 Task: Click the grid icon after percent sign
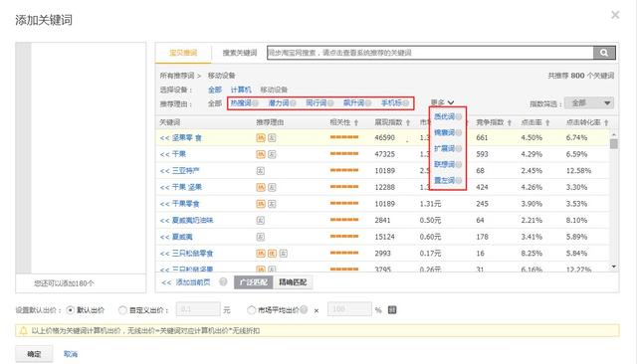click(x=392, y=310)
